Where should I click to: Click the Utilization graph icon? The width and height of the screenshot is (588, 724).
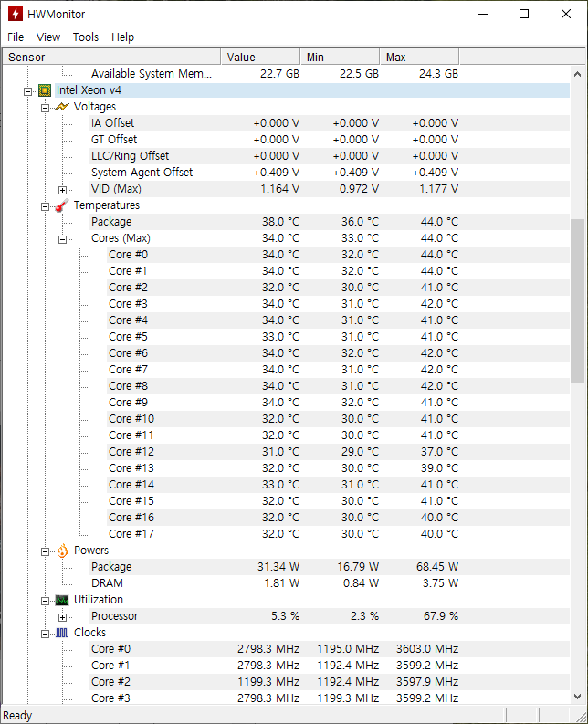62,600
